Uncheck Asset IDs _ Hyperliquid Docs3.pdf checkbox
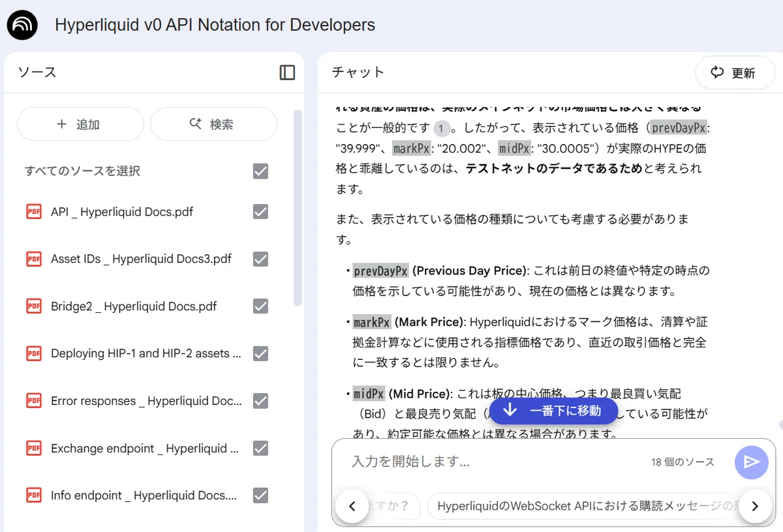Image resolution: width=783 pixels, height=532 pixels. (x=260, y=259)
